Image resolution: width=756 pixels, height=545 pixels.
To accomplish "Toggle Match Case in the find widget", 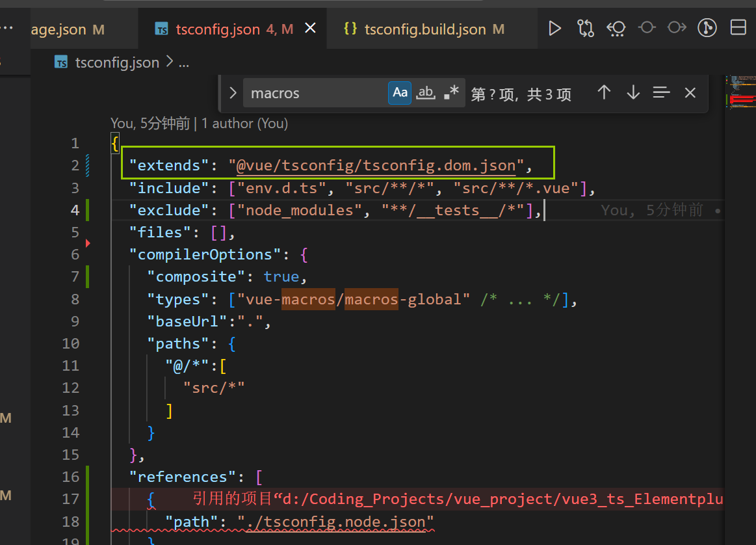I will 400,93.
